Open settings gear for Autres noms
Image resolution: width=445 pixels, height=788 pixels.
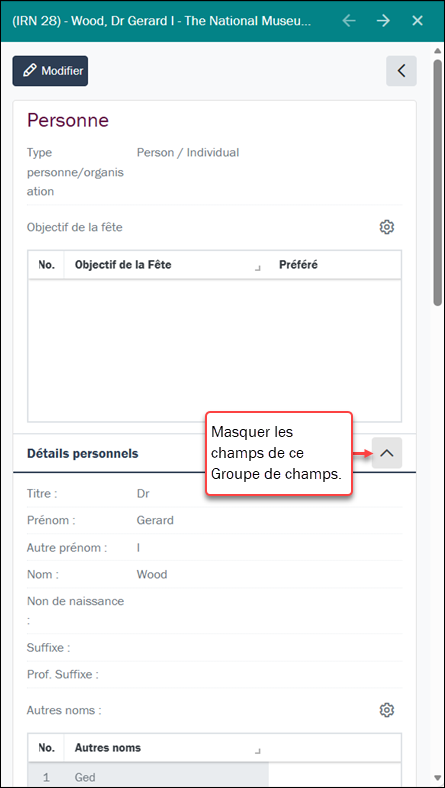(387, 710)
